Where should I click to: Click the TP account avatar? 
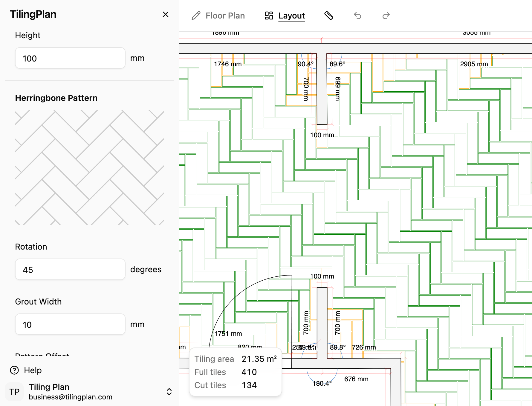coord(14,392)
